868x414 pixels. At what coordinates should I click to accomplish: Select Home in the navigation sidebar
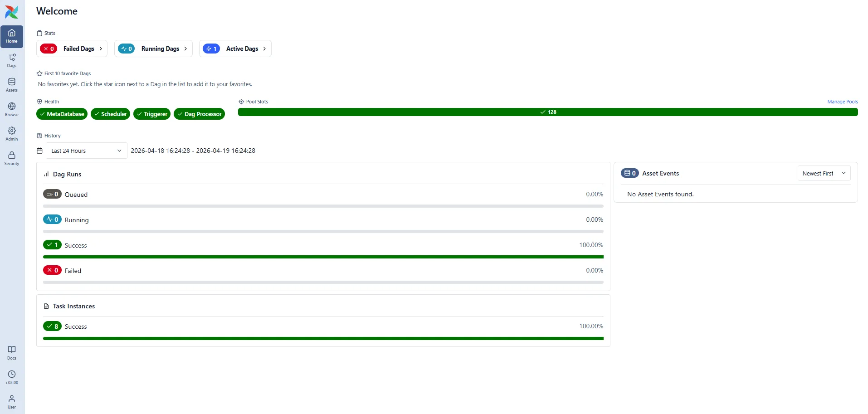coord(11,37)
